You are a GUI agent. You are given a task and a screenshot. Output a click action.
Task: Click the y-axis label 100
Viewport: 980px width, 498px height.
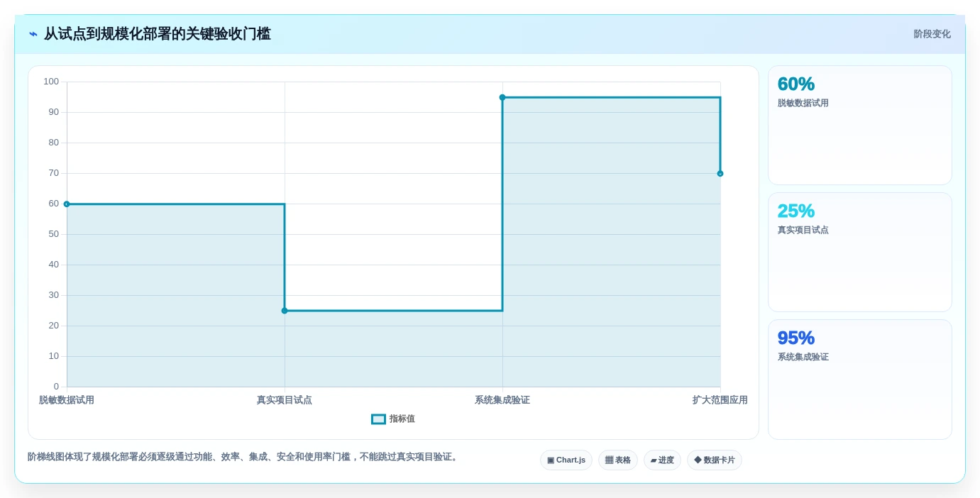(51, 82)
